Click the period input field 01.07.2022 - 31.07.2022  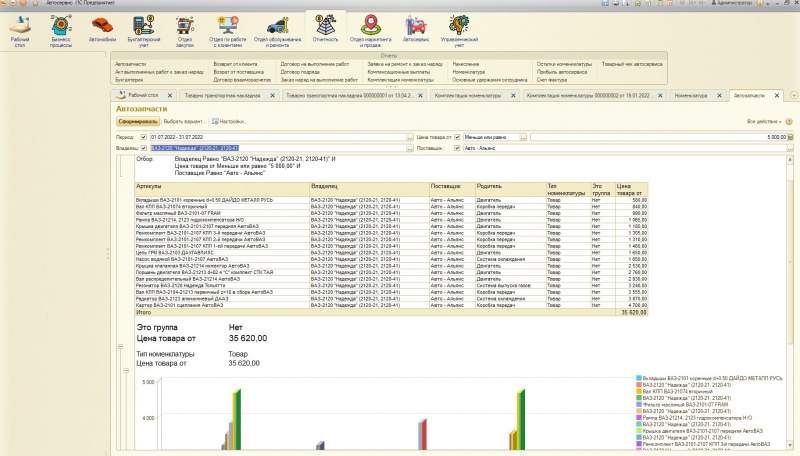coord(278,137)
